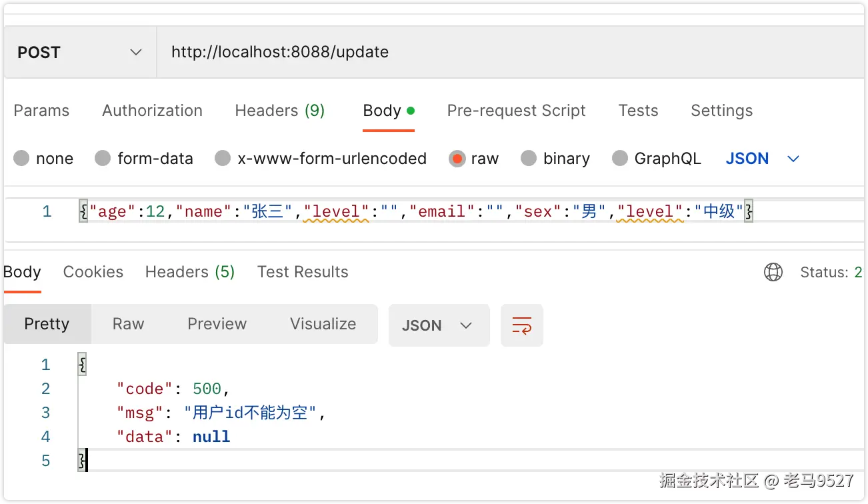Image resolution: width=868 pixels, height=504 pixels.
Task: Choose x-www-form-urlencoded body type
Action: click(223, 159)
